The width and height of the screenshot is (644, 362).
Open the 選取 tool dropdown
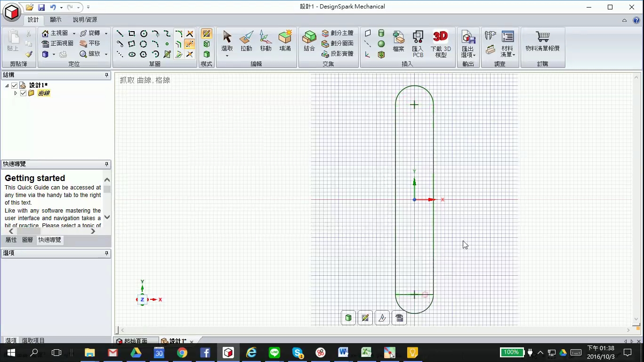[x=227, y=56]
